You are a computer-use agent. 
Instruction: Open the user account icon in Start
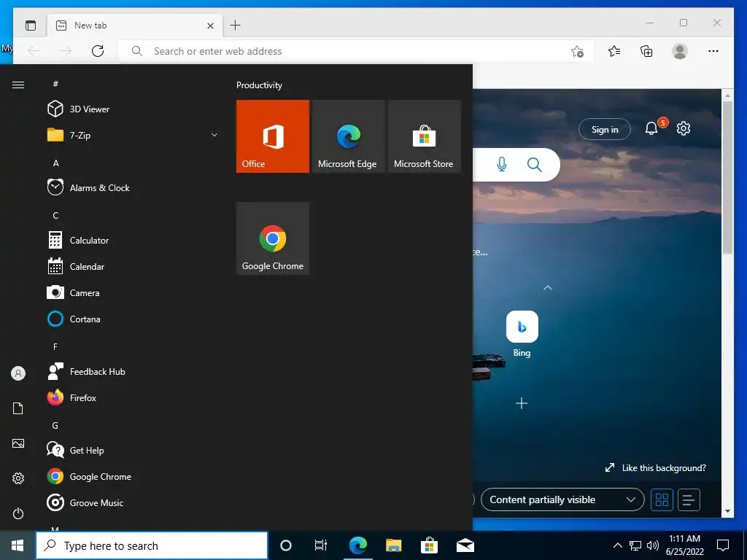(x=18, y=373)
